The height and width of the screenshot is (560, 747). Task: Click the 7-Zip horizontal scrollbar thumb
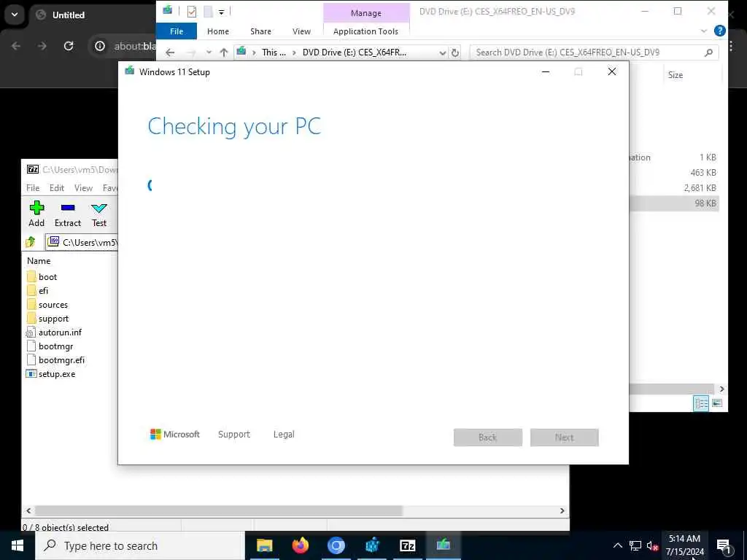(x=219, y=510)
